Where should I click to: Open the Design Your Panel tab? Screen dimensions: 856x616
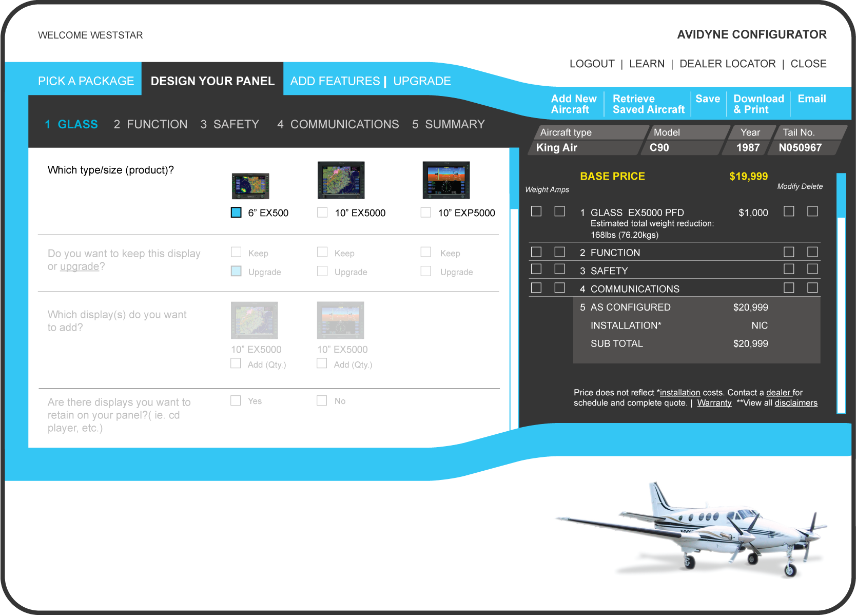click(x=212, y=79)
